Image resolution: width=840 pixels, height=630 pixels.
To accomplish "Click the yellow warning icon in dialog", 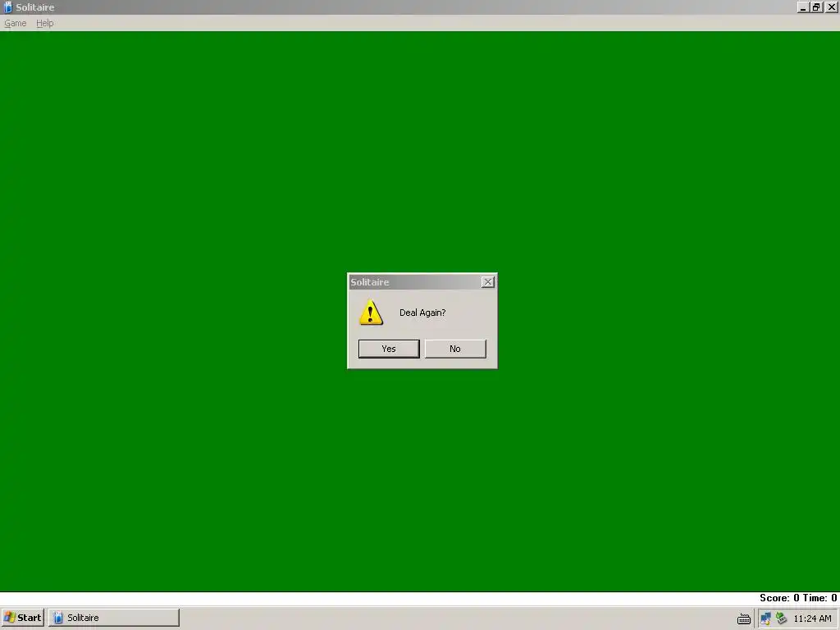I will 371,313.
